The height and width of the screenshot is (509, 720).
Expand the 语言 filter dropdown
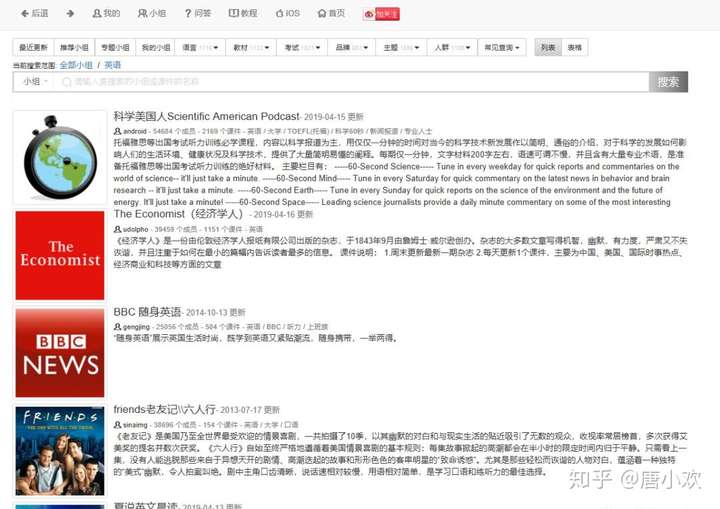(200, 47)
